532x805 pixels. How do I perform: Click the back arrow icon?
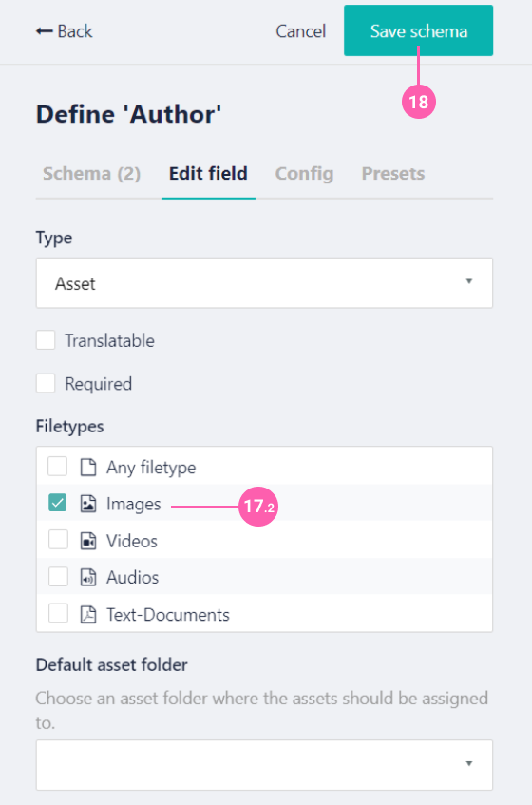click(x=44, y=31)
